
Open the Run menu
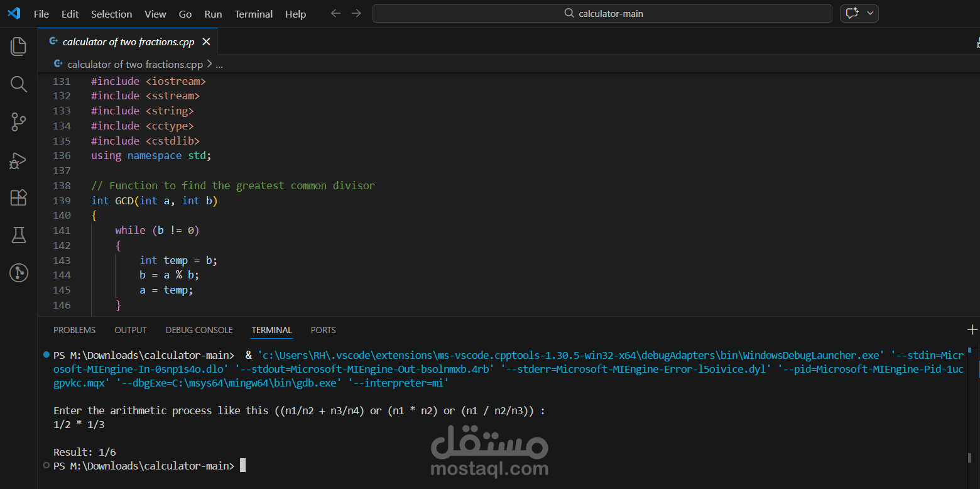pos(212,13)
